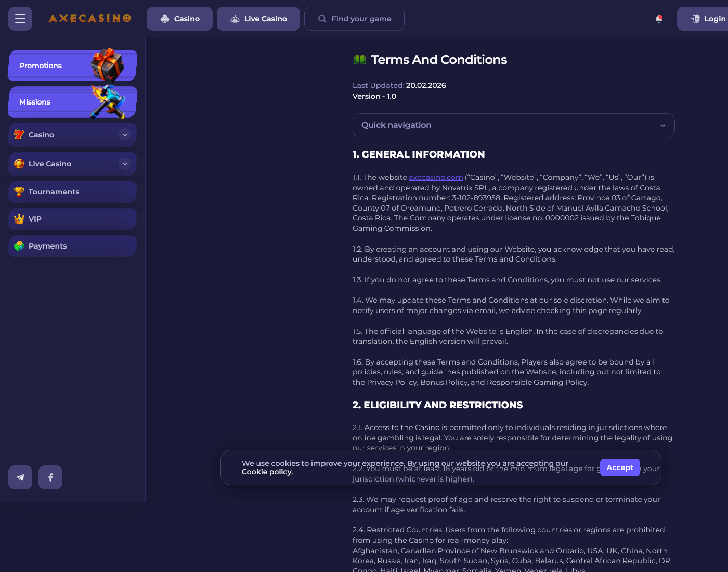Viewport: 728px width, 572px height.
Task: Focus the Find your game search field
Action: [354, 19]
